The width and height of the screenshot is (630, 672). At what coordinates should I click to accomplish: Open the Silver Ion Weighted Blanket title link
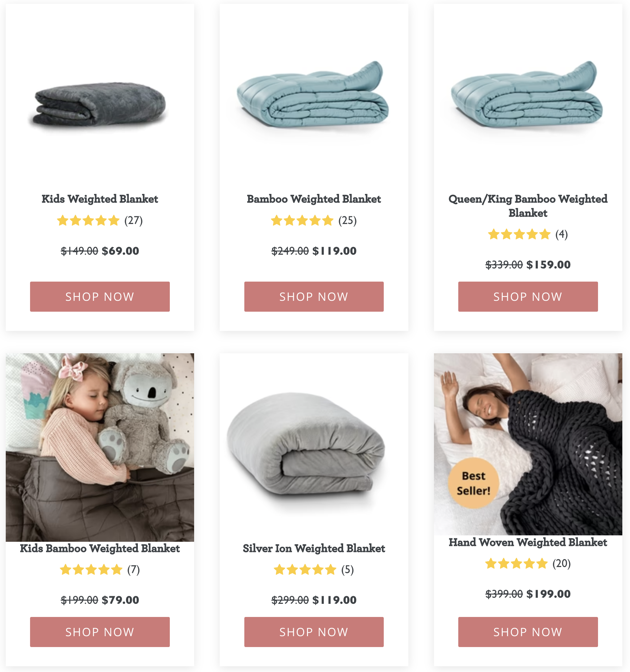click(314, 548)
